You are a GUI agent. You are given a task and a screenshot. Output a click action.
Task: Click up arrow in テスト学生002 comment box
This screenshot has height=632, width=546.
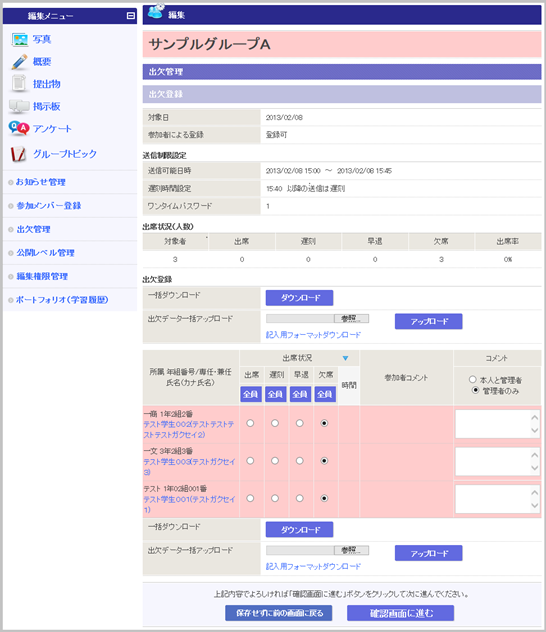tap(534, 417)
